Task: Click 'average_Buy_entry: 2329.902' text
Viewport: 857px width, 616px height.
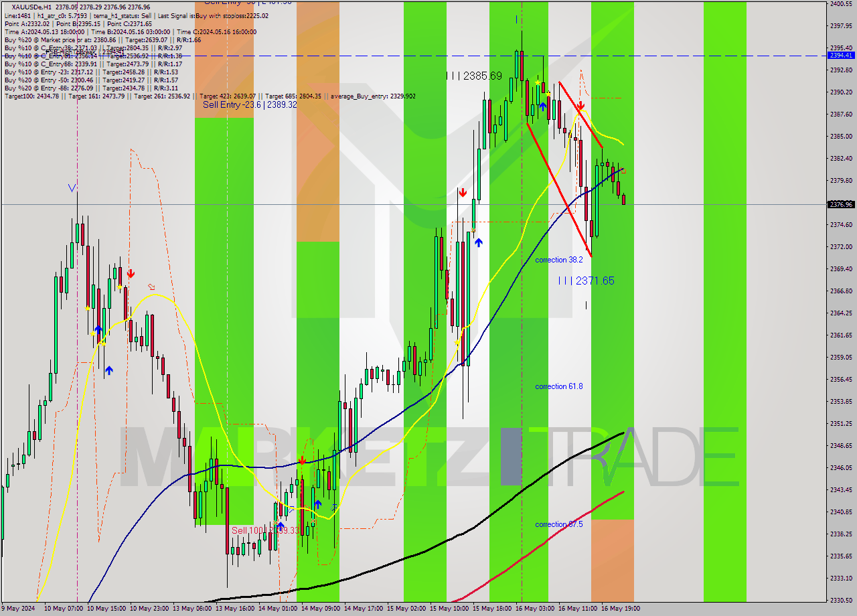Action: pos(372,96)
